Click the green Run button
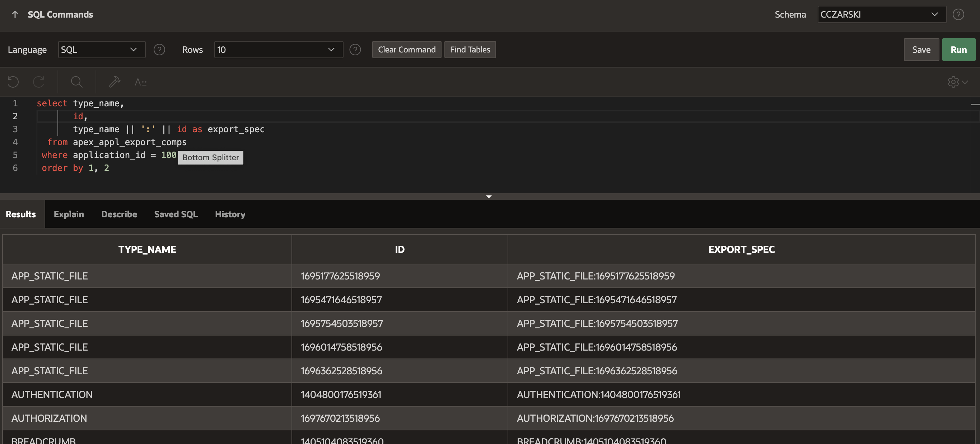Screen dimensions: 980x444 [x=958, y=50]
